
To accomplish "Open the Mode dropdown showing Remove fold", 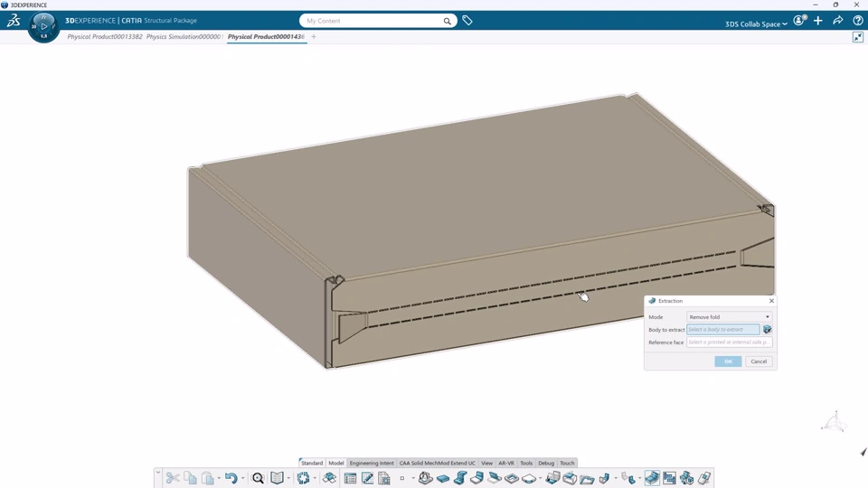I will (x=729, y=317).
